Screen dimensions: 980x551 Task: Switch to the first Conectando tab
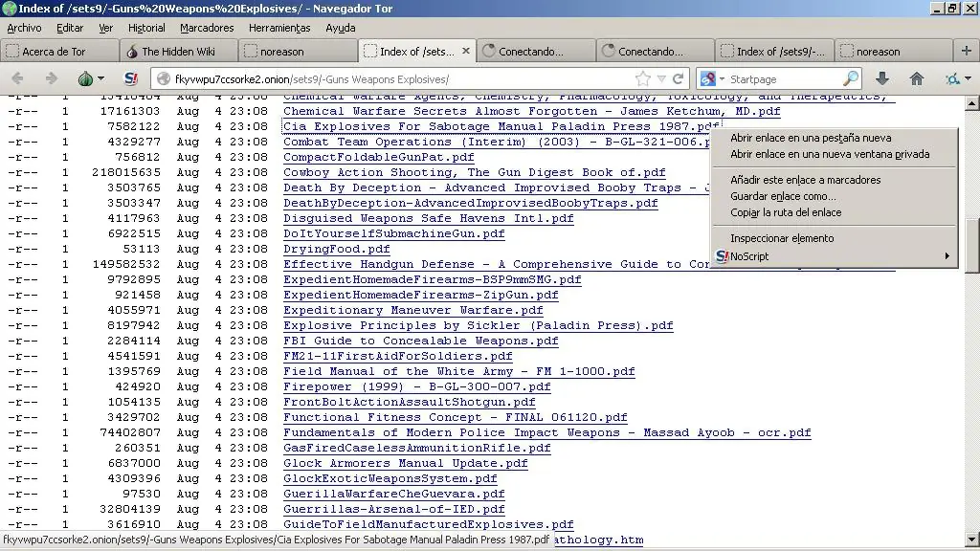click(x=536, y=52)
